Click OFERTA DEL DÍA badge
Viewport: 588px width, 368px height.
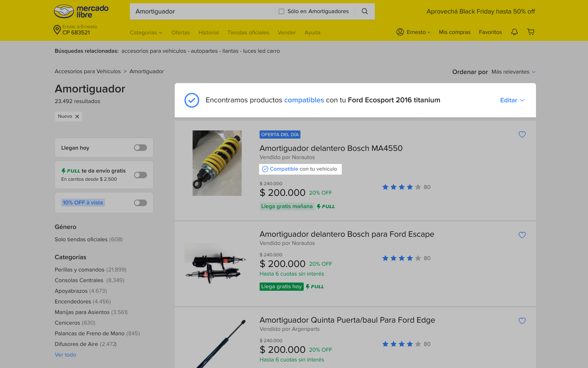pos(280,135)
